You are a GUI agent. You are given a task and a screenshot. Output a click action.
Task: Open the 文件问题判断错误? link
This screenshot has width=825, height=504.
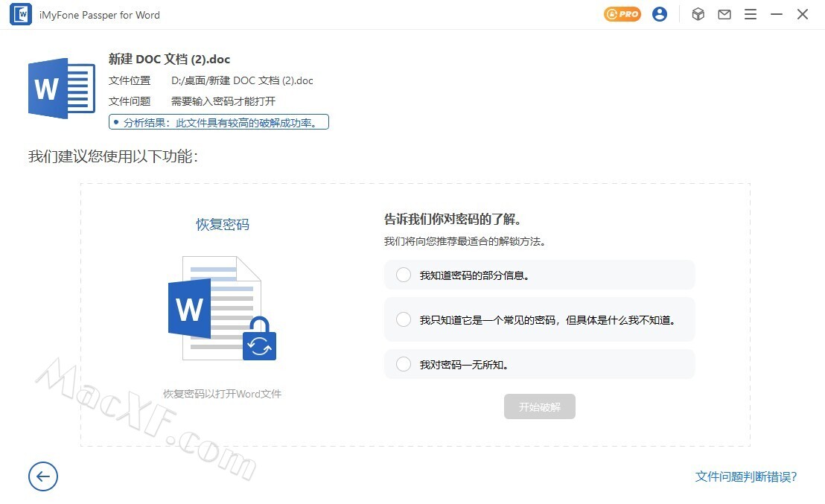pos(746,476)
